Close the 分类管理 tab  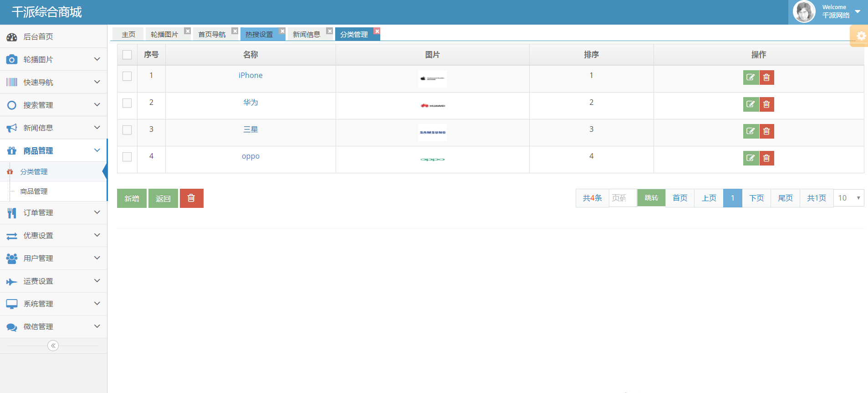[x=377, y=31]
